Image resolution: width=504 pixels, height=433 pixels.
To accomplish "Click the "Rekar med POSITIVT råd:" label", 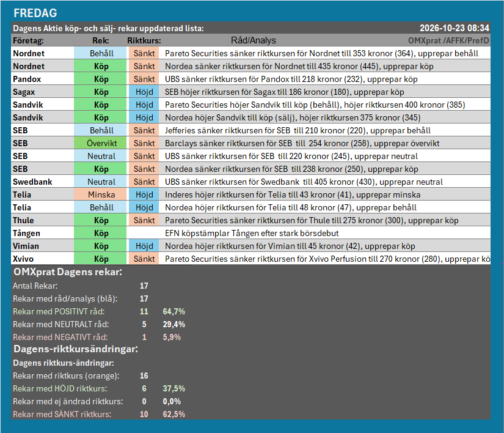I will [x=59, y=312].
